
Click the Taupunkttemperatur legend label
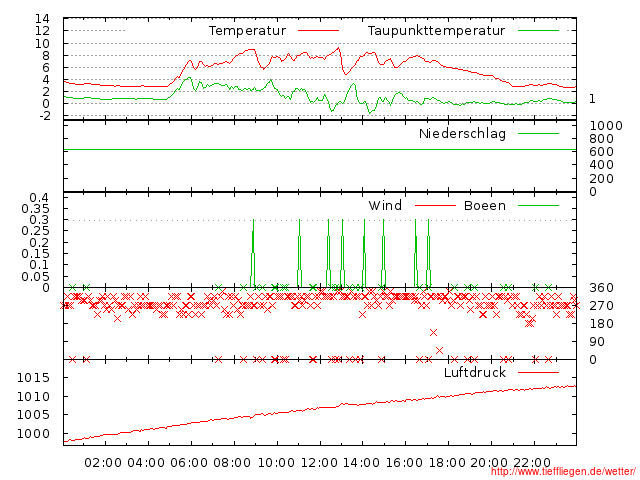tap(436, 31)
